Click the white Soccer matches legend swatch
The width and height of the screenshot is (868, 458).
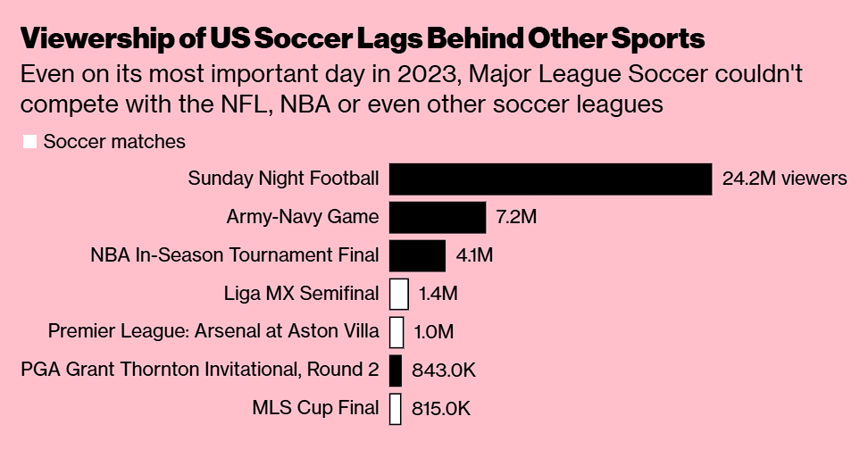tap(29, 142)
